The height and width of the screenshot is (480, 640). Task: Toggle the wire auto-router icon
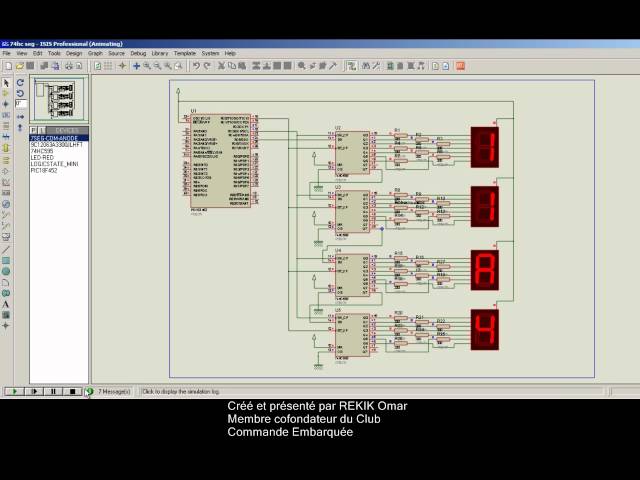pyautogui.click(x=351, y=66)
